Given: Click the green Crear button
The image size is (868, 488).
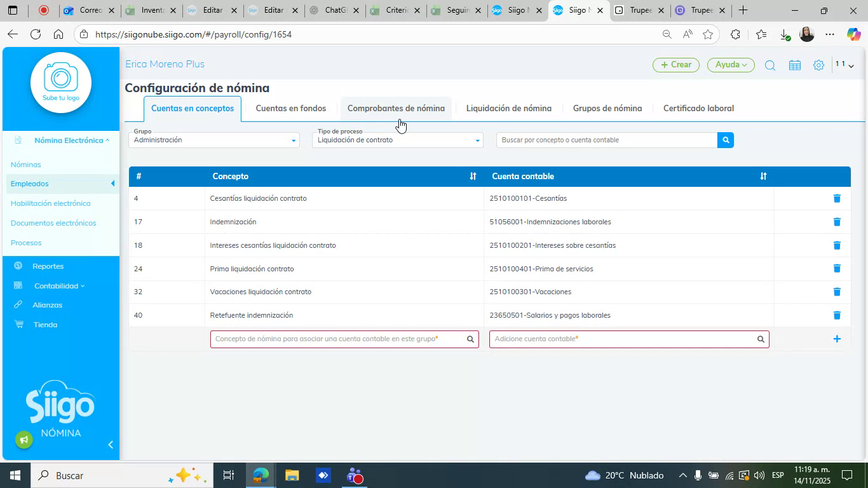Looking at the screenshot, I should pos(676,65).
